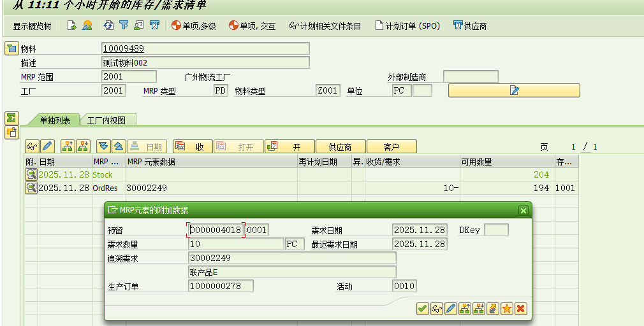Image resolution: width=644 pixels, height=326 pixels.
Task: Open 计划订单 (SPO) toolbar item
Action: [407, 26]
